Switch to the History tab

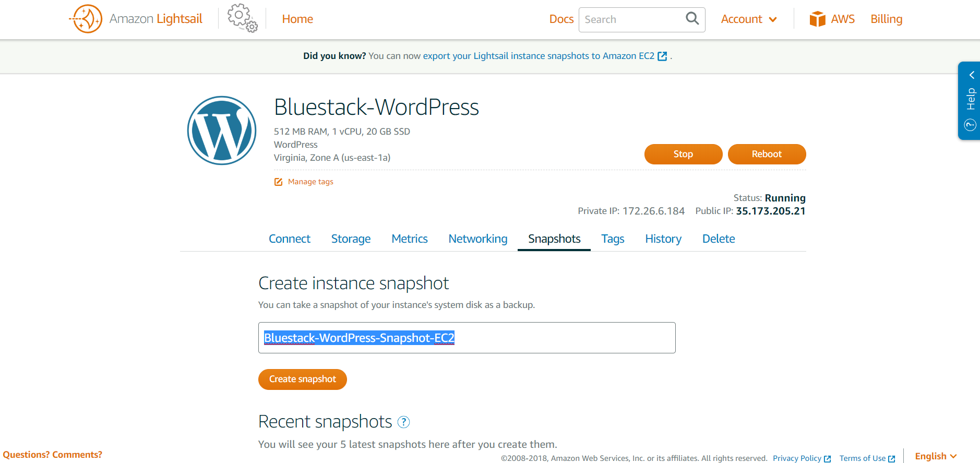pos(663,239)
